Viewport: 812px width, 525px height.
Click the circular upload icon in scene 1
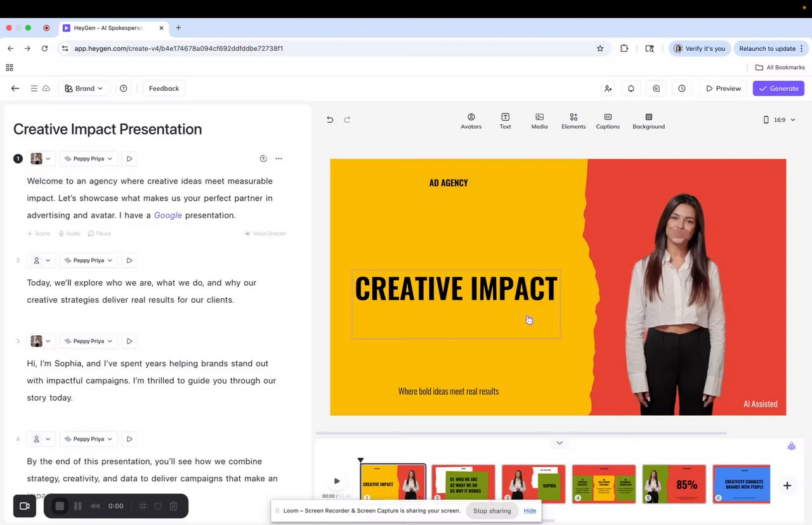[x=263, y=159]
